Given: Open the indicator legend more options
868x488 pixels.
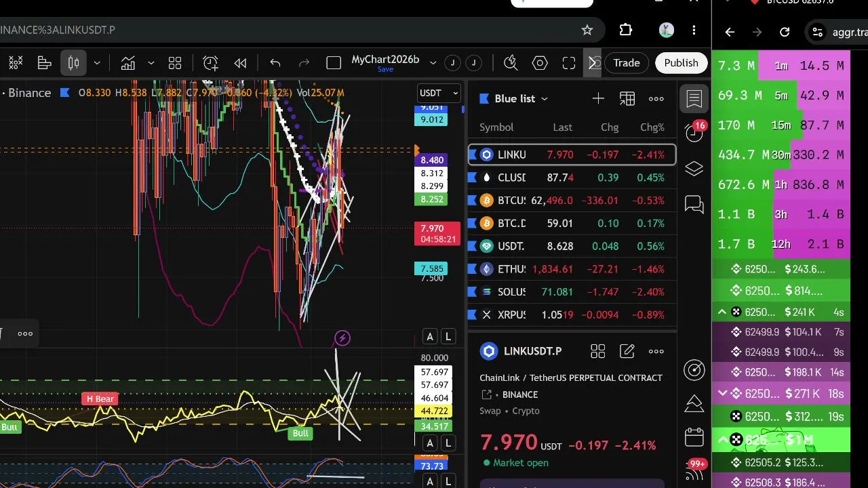Looking at the screenshot, I should click(x=25, y=333).
